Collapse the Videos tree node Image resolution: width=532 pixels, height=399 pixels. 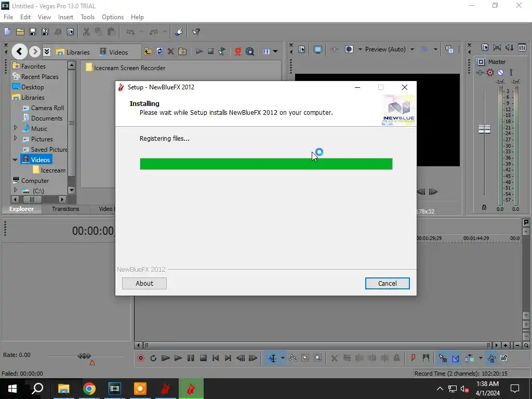[x=15, y=159]
